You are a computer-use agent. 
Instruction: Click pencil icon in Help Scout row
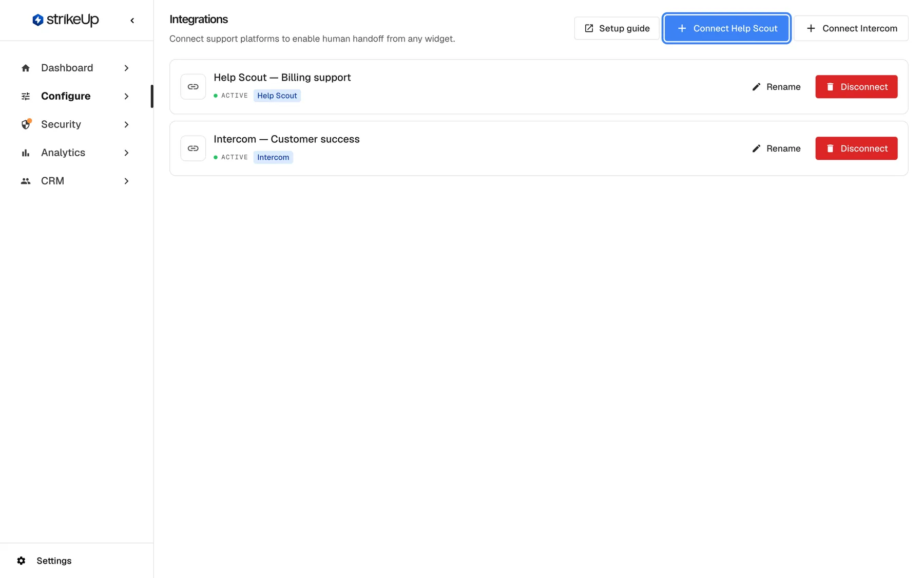click(x=756, y=87)
